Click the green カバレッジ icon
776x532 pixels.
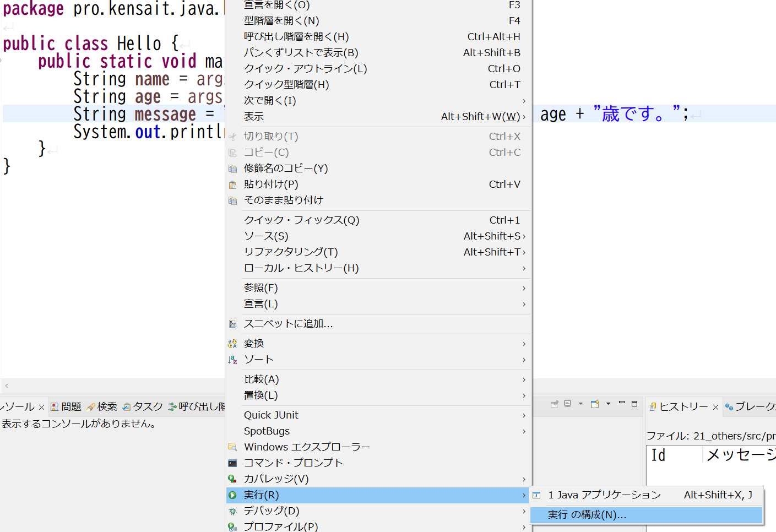pos(233,479)
